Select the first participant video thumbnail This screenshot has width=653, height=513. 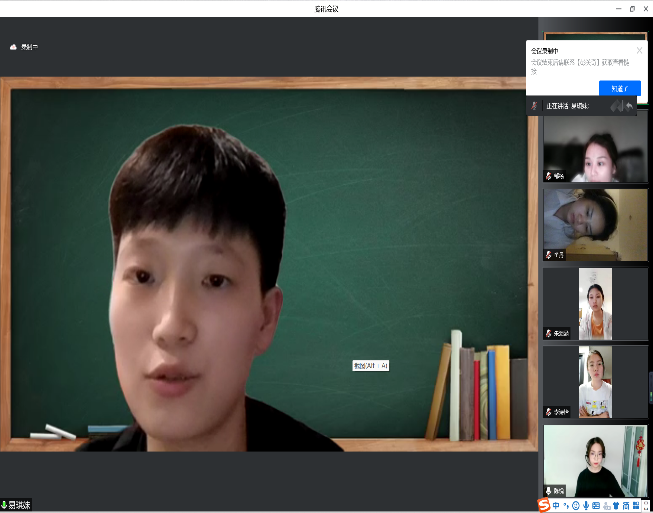[594, 148]
